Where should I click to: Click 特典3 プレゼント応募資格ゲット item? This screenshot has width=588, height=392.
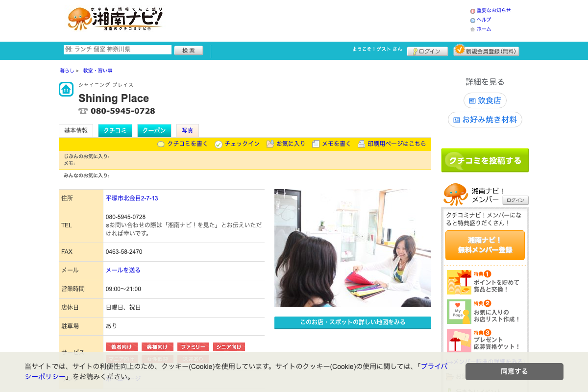[x=485, y=340]
